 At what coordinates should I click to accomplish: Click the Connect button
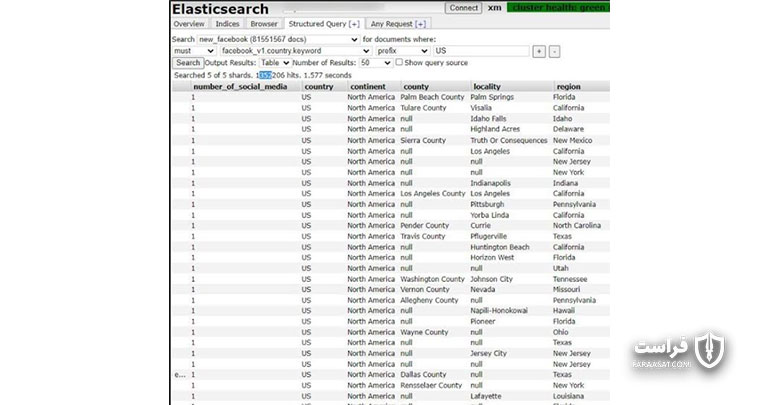pyautogui.click(x=463, y=8)
